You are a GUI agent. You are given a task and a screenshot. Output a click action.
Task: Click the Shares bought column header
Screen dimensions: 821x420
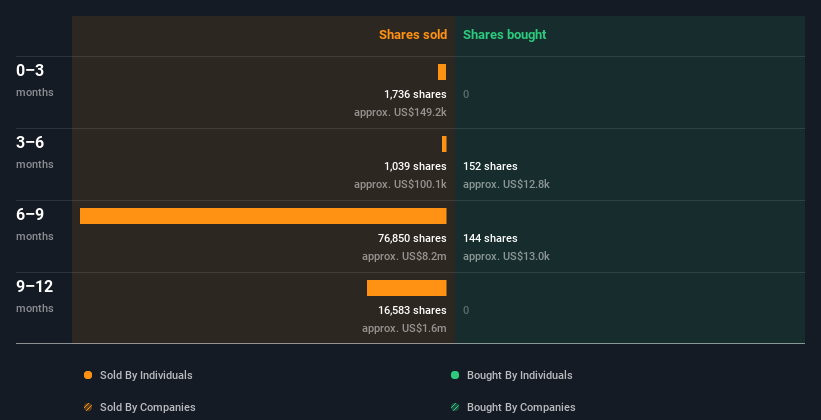click(504, 35)
